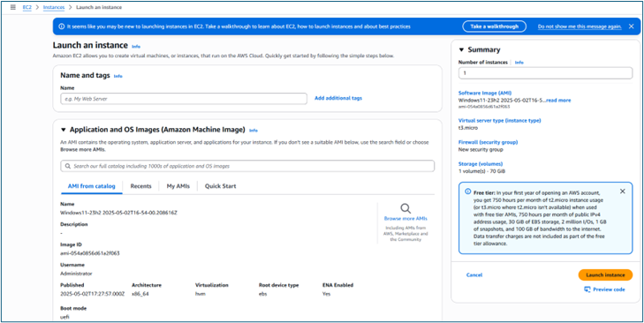
Task: Click the AMI catalog search field
Action: [247, 166]
